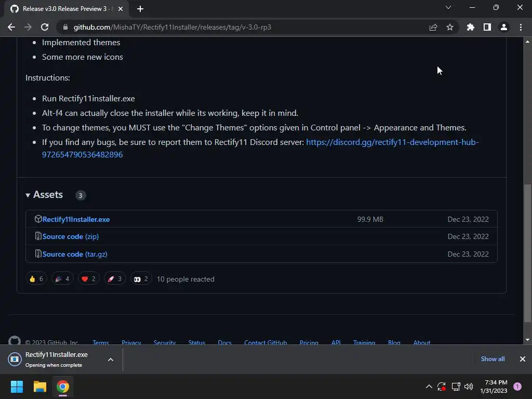Open the notification badge showing 1
This screenshot has height=399, width=532.
click(517, 387)
